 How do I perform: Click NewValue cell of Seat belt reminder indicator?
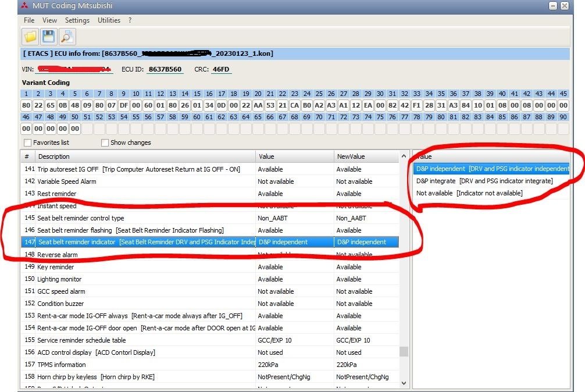[366, 242]
